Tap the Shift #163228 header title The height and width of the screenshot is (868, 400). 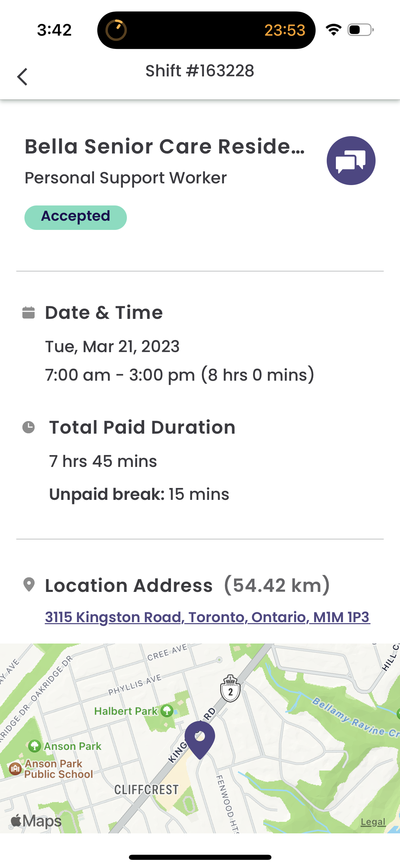coord(200,71)
